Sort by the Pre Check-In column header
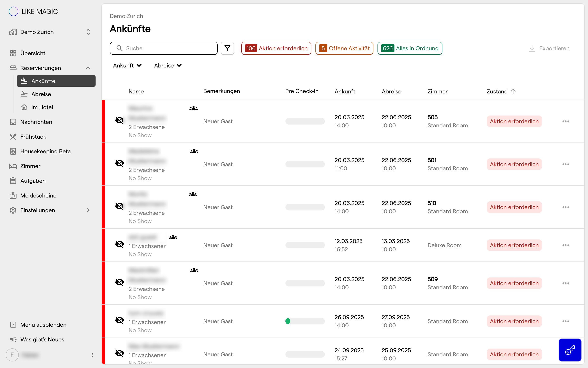The height and width of the screenshot is (368, 588). 302,91
